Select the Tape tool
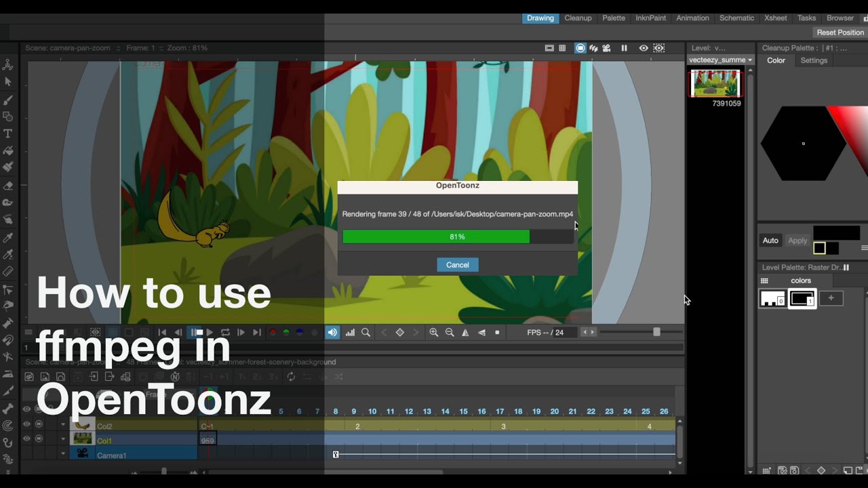The image size is (868, 488). coord(8,203)
